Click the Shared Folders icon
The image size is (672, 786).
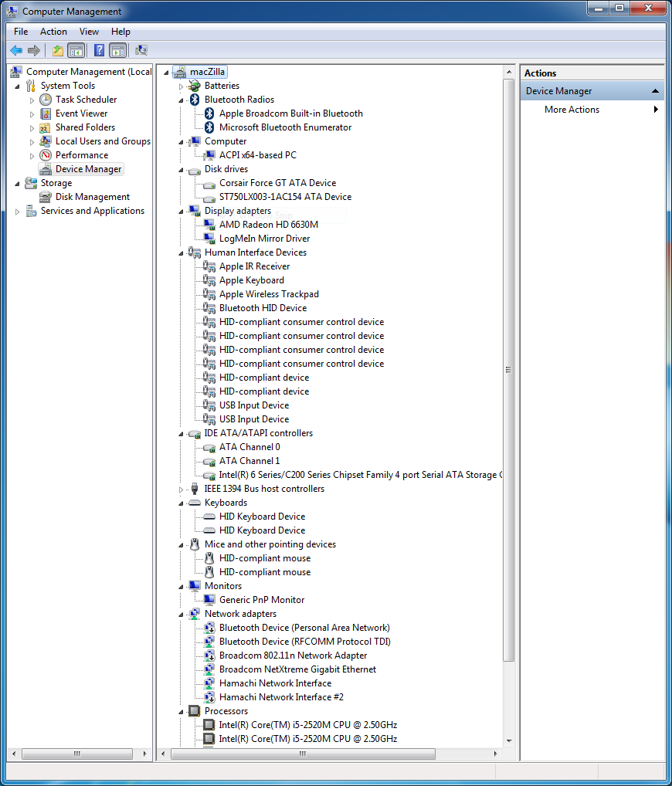click(46, 128)
